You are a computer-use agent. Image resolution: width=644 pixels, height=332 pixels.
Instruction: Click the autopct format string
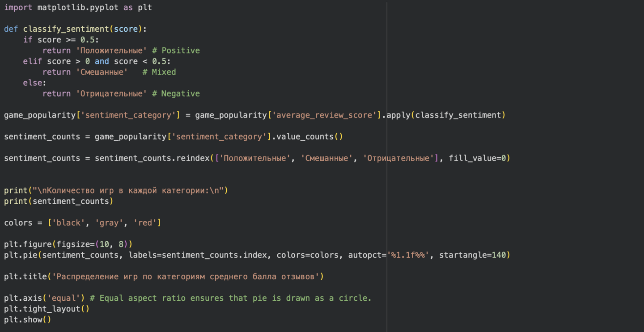(408, 255)
